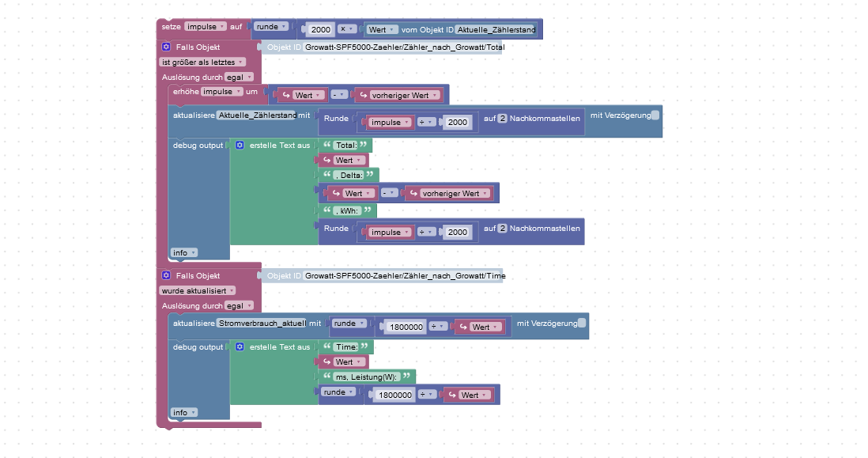Open runde dropdown in setze impulse block

point(271,27)
